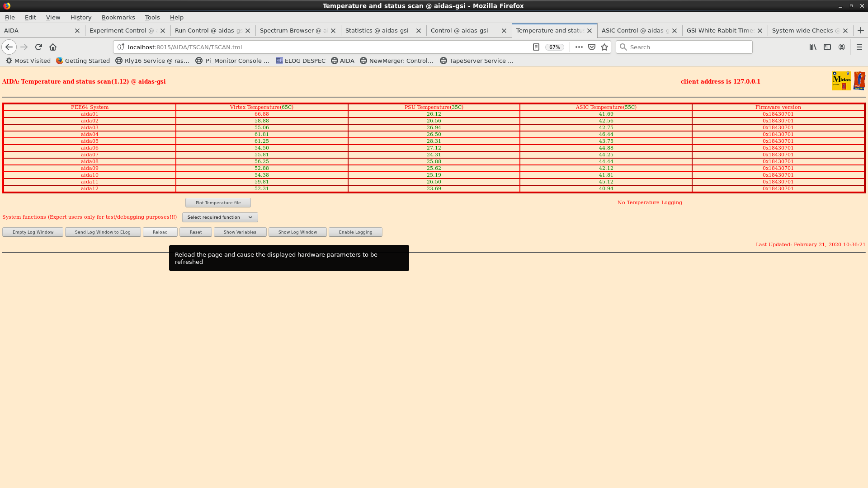Click the 67% zoom level indicator
Image resolution: width=868 pixels, height=488 pixels.
(x=555, y=47)
